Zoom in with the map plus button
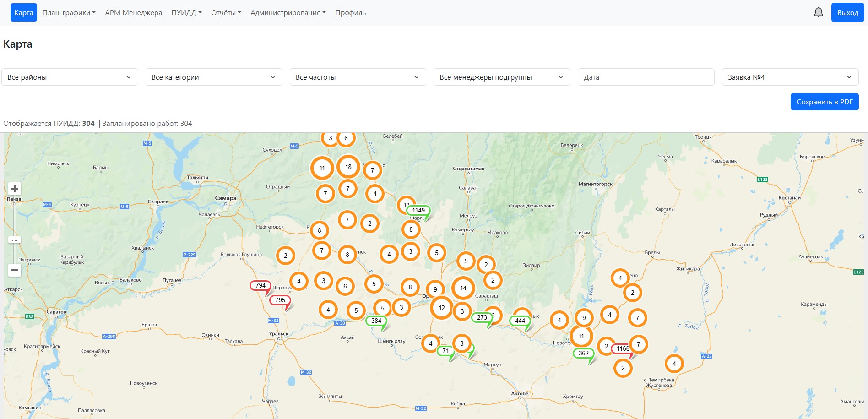 click(x=15, y=189)
